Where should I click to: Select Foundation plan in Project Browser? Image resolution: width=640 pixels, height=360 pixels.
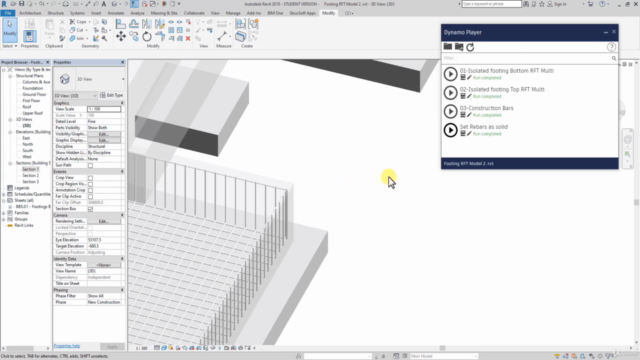[33, 89]
